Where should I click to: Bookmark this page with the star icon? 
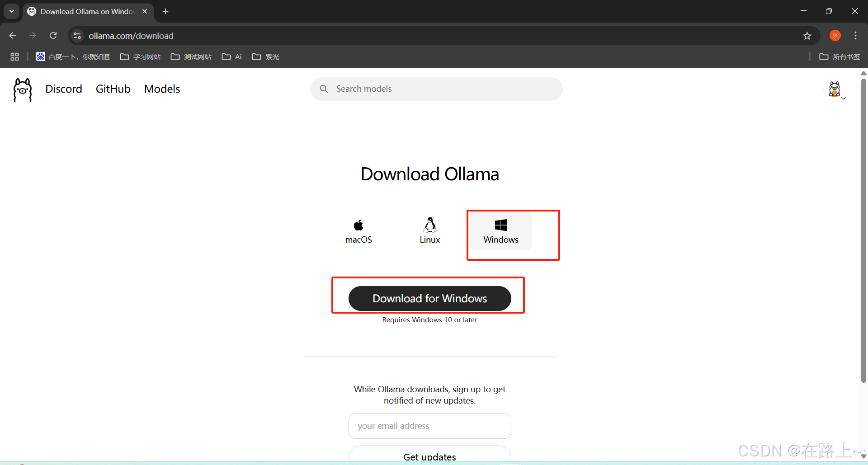coord(807,36)
